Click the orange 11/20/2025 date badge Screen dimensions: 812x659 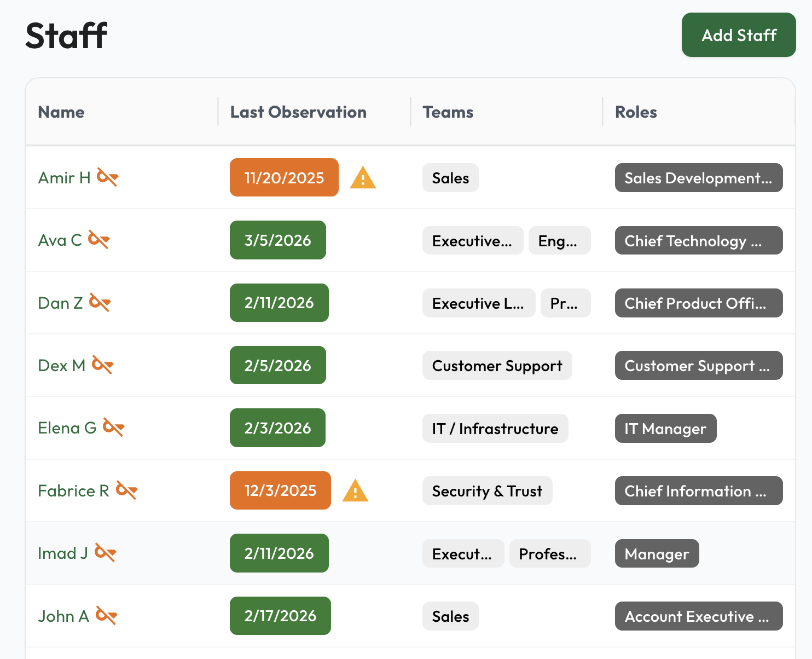coord(283,177)
